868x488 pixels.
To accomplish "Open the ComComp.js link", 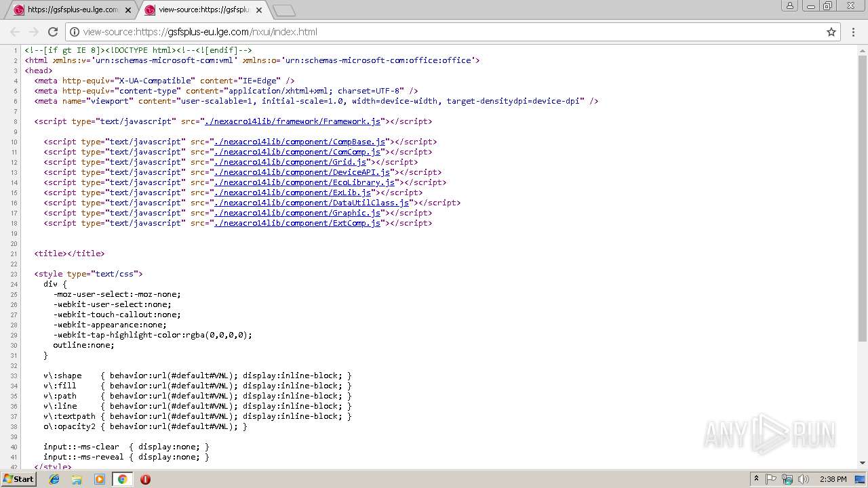I will (298, 152).
